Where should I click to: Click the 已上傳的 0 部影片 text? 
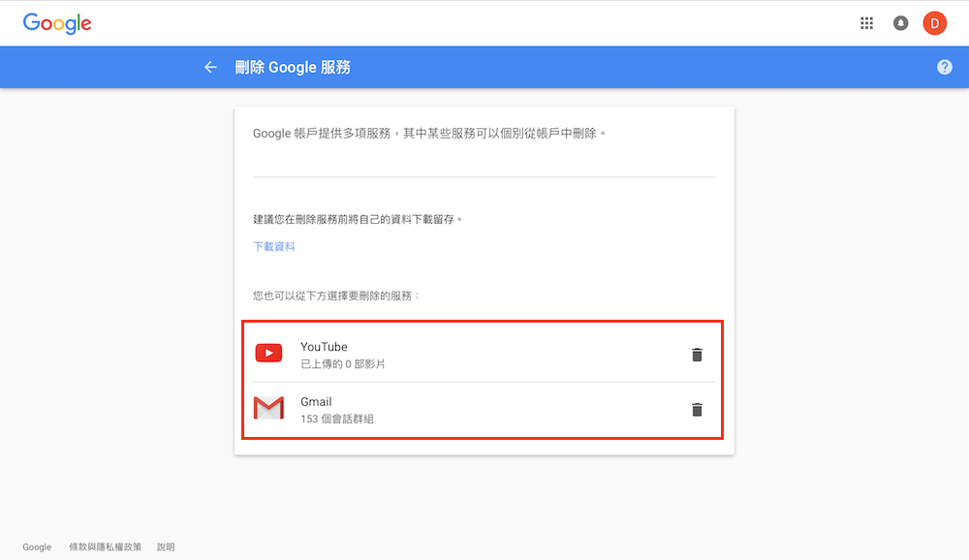[x=342, y=364]
